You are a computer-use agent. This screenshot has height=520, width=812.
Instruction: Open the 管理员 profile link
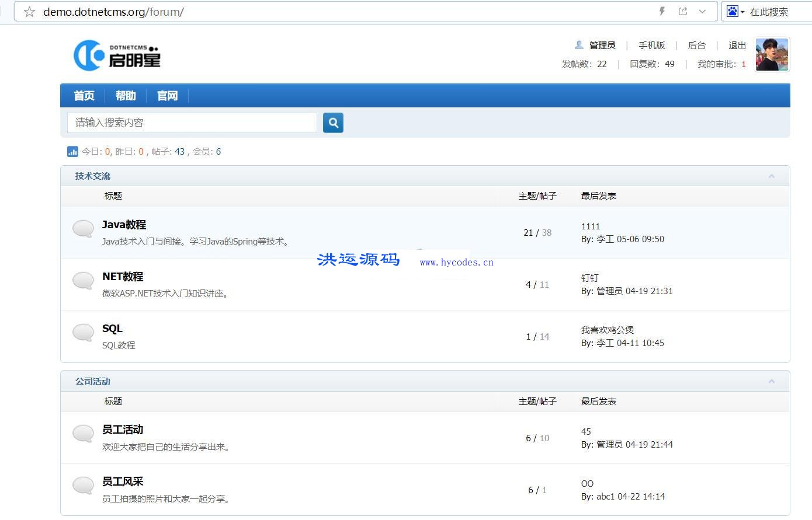(x=602, y=46)
